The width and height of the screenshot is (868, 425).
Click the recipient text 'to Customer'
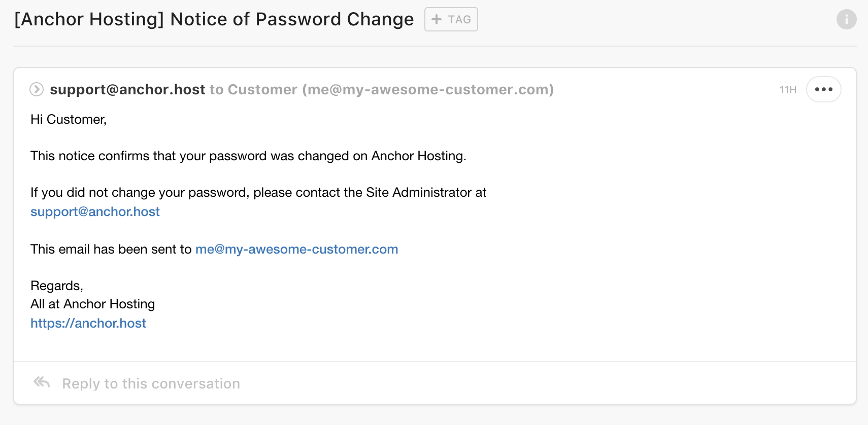click(x=253, y=89)
